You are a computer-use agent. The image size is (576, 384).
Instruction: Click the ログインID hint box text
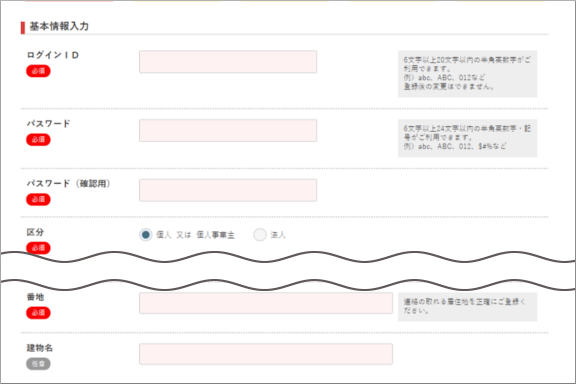[x=467, y=74]
